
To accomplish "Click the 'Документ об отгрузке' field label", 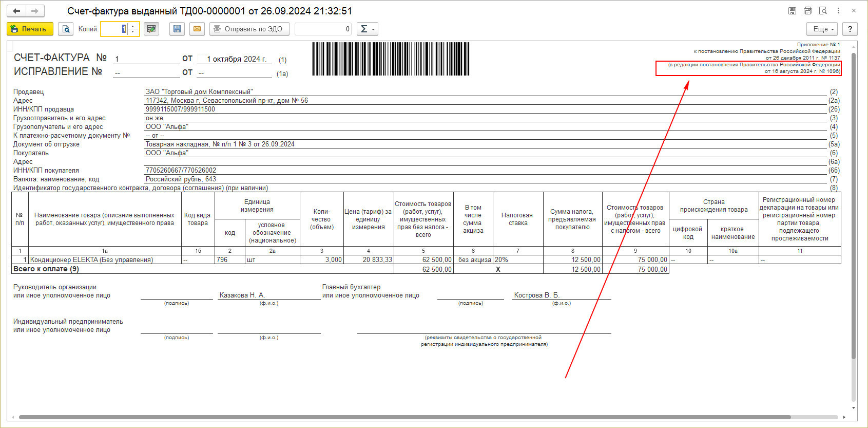I will click(46, 144).
